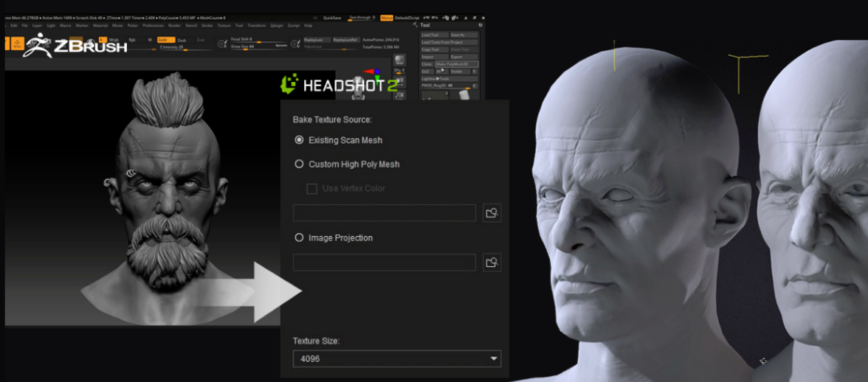Switch to Zsub sculpt mode

(x=185, y=41)
